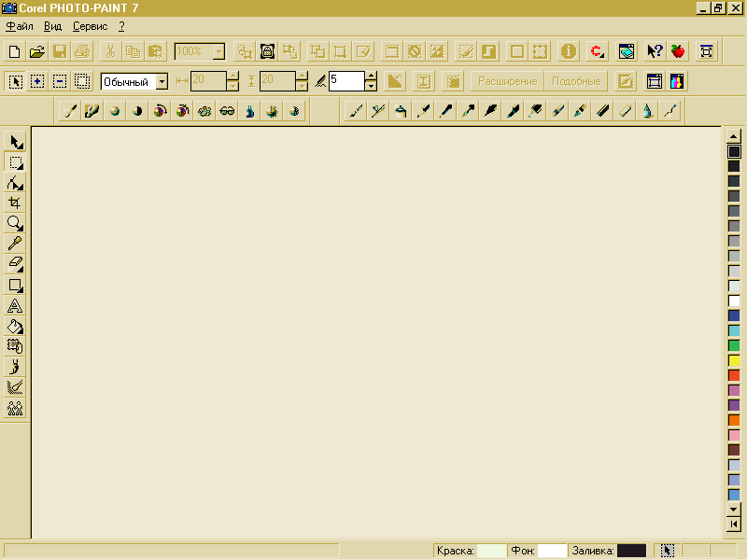The image size is (747, 560).
Task: Click the Open file folder icon
Action: tap(37, 51)
